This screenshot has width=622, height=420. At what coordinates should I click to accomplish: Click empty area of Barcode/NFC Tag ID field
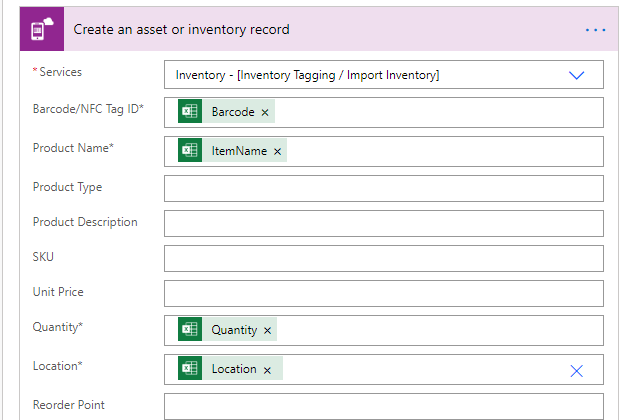[436, 113]
